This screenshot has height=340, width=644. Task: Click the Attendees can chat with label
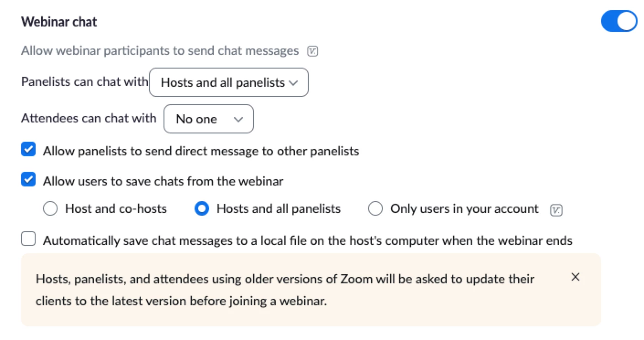pyautogui.click(x=89, y=118)
